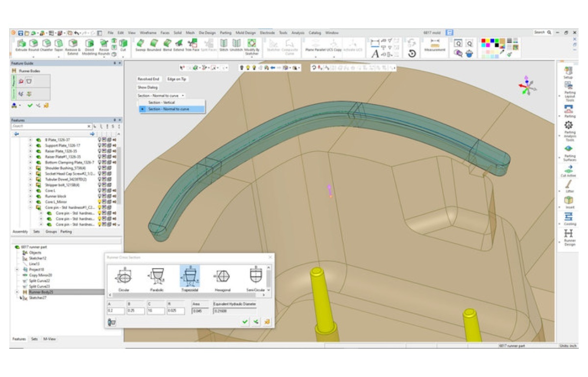Switch to the Groups tab
This screenshot has width=588, height=377.
(x=51, y=232)
